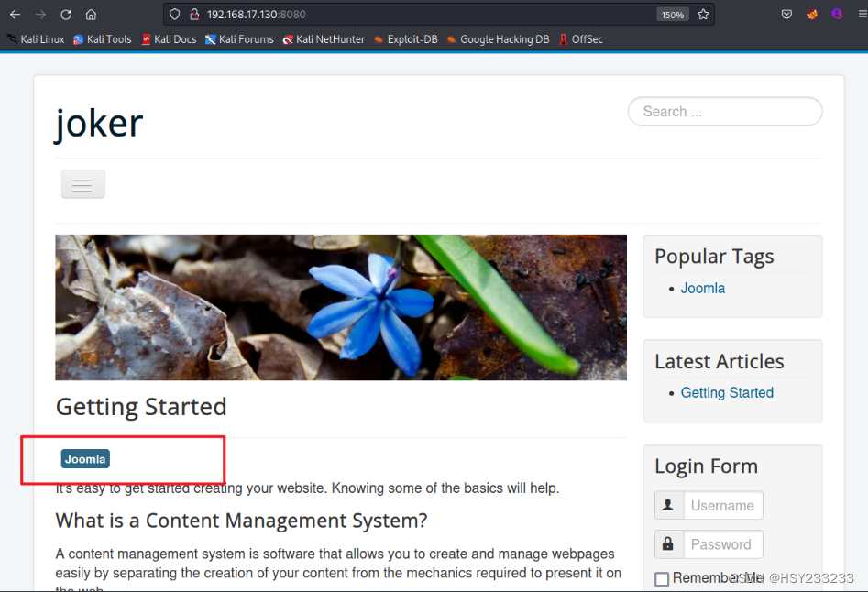
Task: Click the blue flower banner image
Action: pos(341,307)
